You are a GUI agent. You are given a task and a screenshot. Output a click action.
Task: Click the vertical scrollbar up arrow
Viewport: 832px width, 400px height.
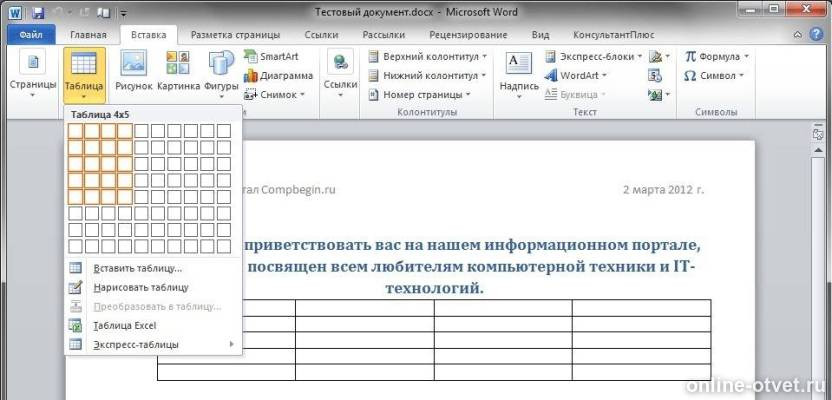817,151
